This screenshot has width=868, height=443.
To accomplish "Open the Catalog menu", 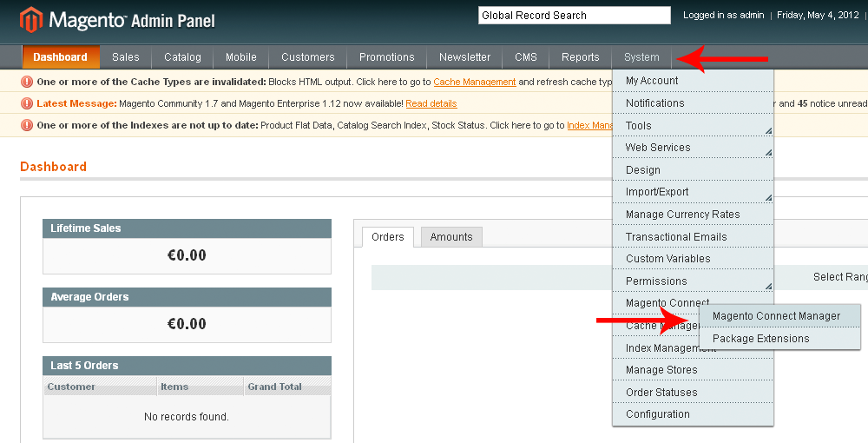I will click(x=182, y=57).
